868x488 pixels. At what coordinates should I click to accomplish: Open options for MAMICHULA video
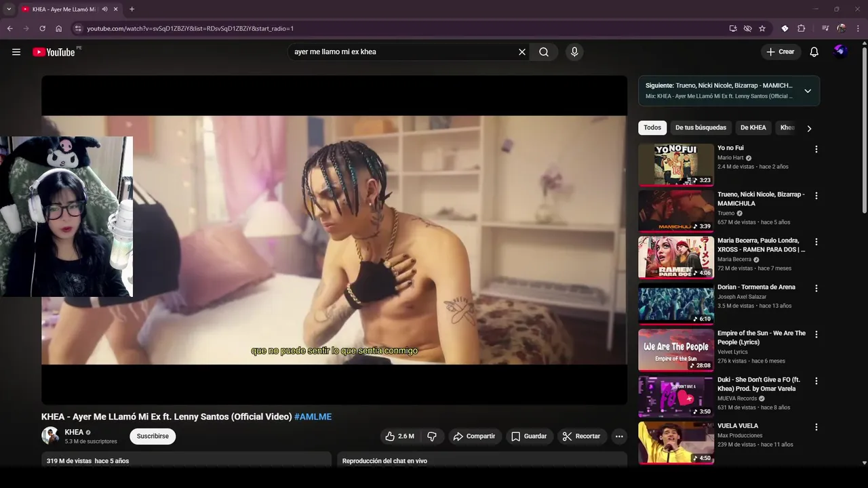point(816,195)
